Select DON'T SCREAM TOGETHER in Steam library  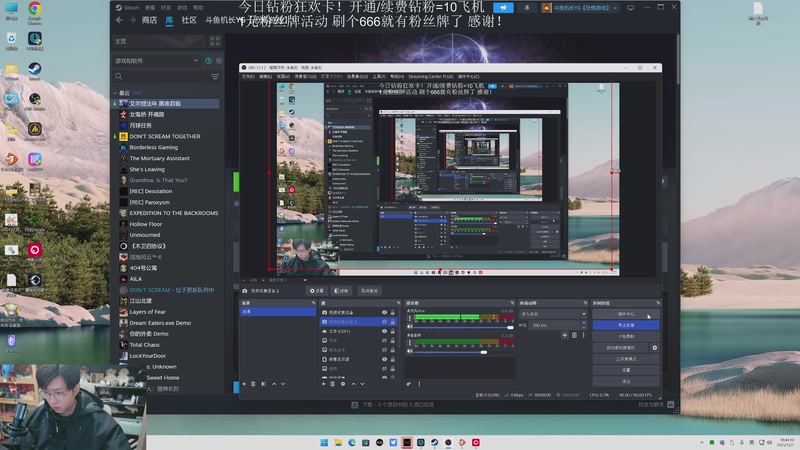click(x=165, y=136)
